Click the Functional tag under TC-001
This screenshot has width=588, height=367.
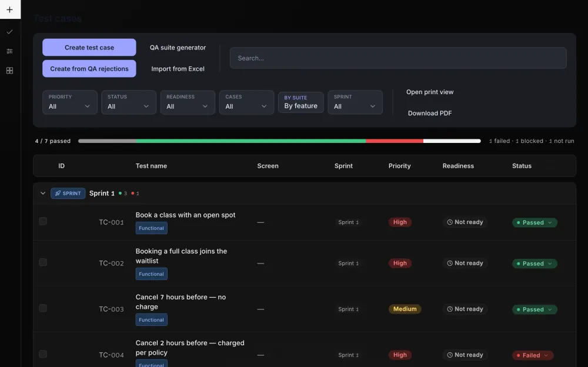coord(152,228)
